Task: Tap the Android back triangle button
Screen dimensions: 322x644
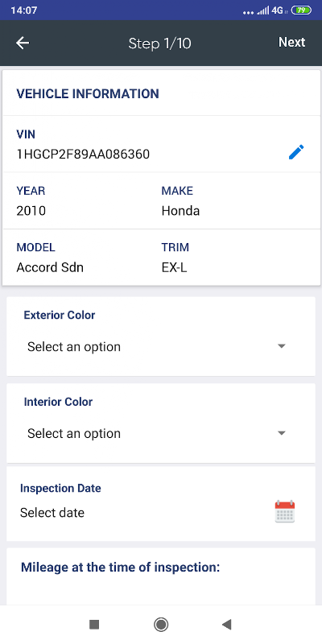Action: point(227,625)
